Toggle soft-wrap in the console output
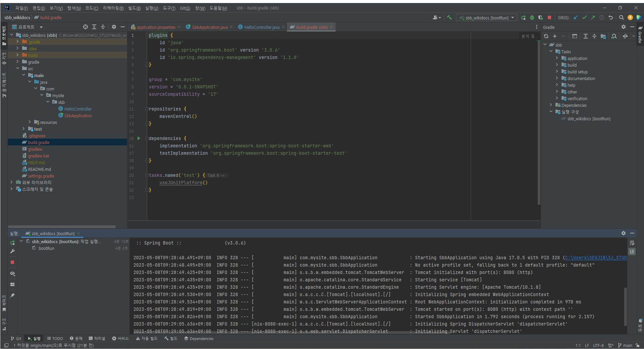Image resolution: width=644 pixels, height=349 pixels. click(x=632, y=243)
